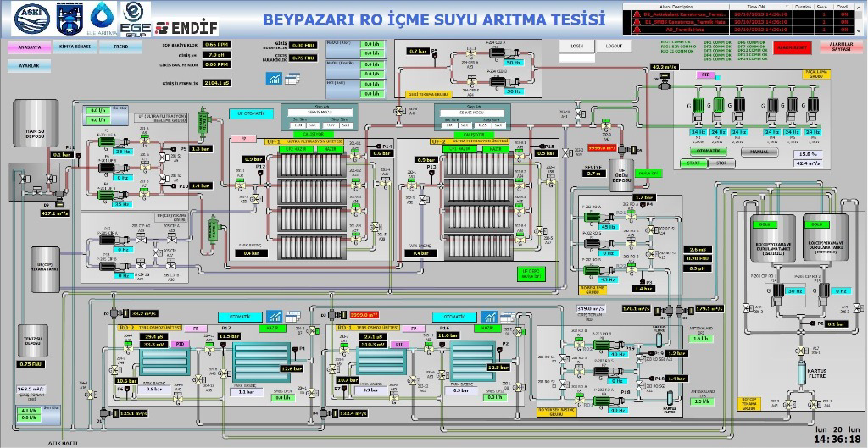Open the RO 2 unit trend chart icon
The image size is (868, 448).
click(274, 317)
